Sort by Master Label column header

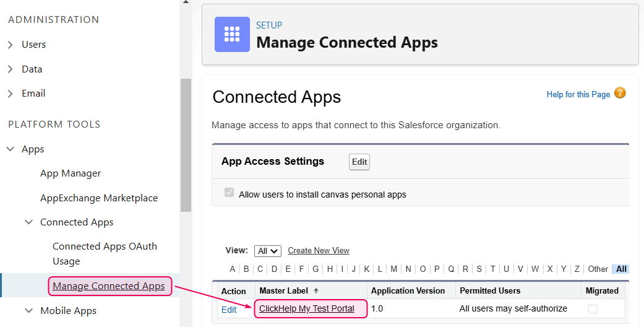point(283,291)
